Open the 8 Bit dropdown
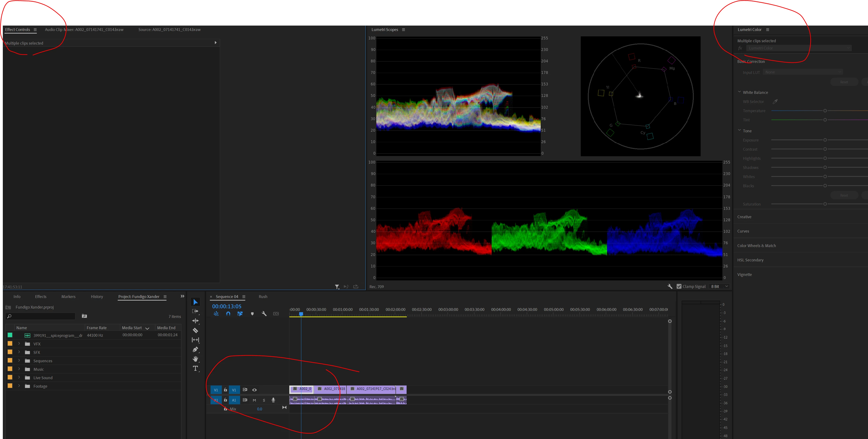This screenshot has height=439, width=868. (x=719, y=286)
